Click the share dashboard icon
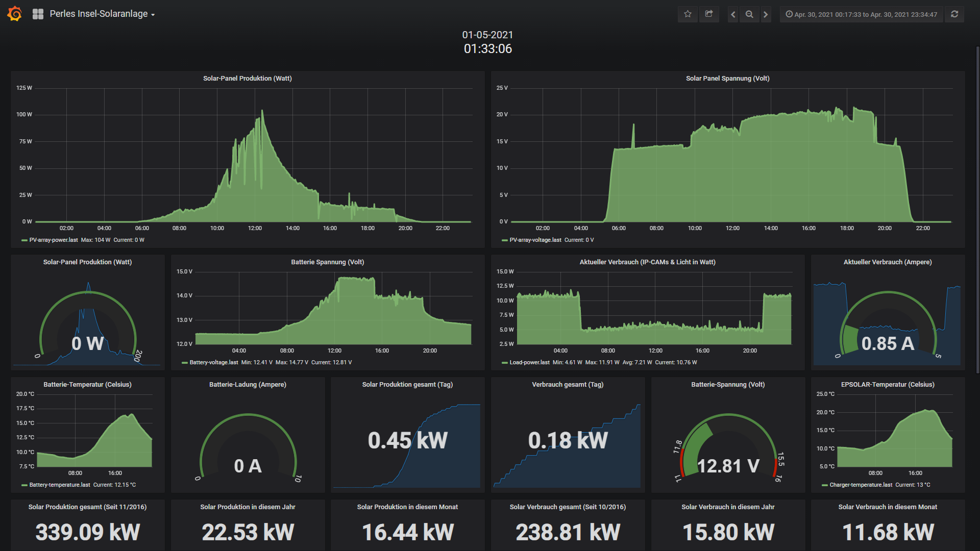 (709, 14)
